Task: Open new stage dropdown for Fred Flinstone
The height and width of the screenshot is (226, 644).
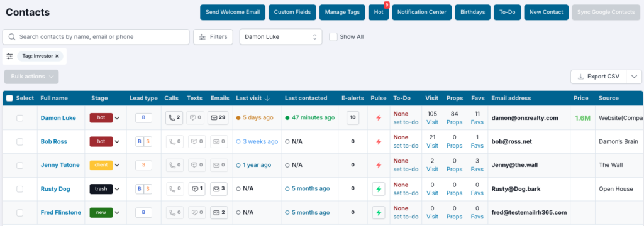Action: point(117,213)
